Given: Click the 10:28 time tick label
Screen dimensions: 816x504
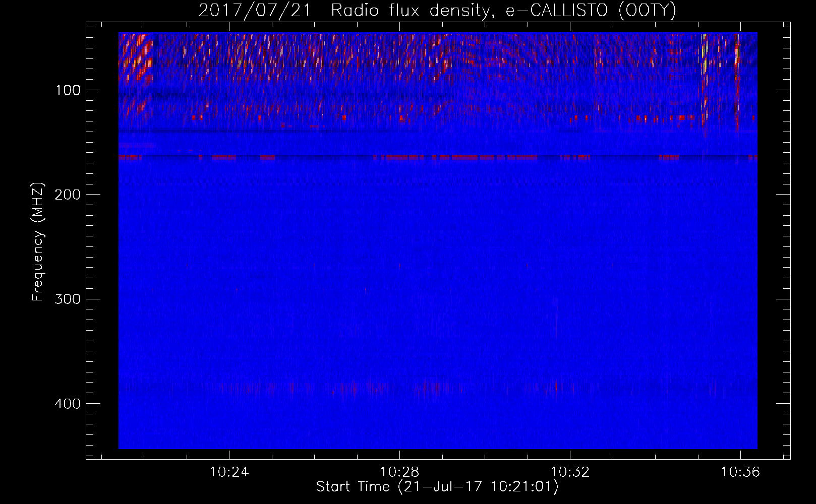Looking at the screenshot, I should [x=400, y=472].
